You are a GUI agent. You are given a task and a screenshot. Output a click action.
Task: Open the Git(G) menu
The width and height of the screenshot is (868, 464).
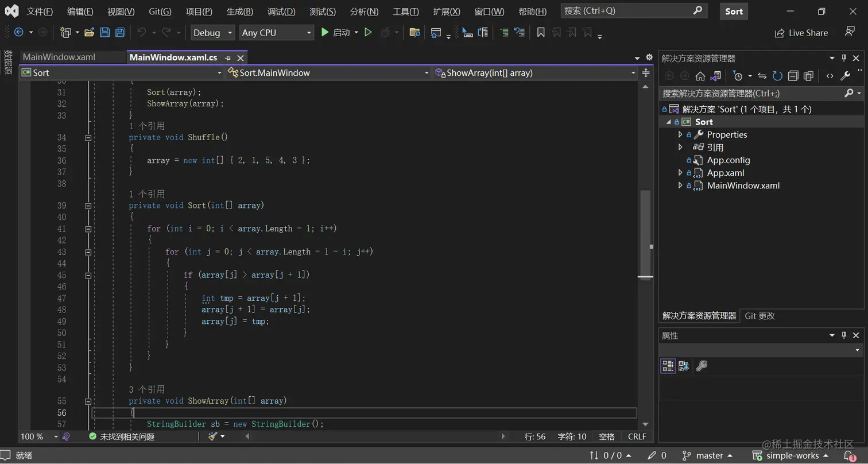(x=160, y=11)
